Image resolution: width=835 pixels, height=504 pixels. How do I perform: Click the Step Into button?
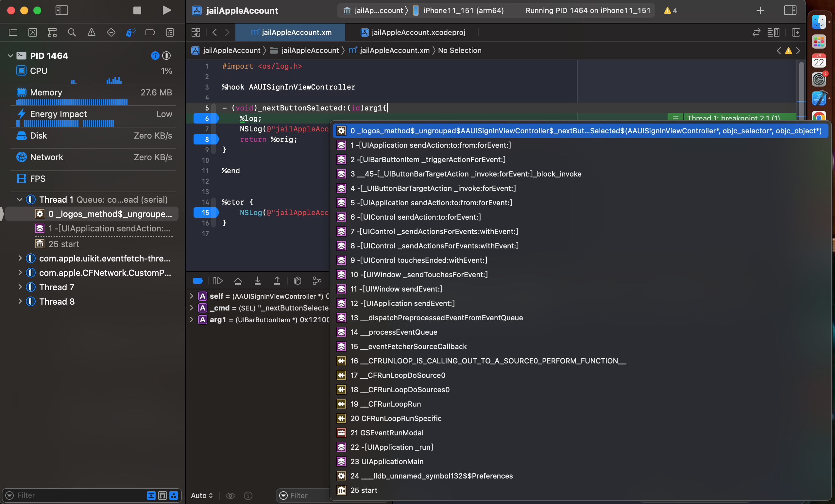tap(258, 281)
